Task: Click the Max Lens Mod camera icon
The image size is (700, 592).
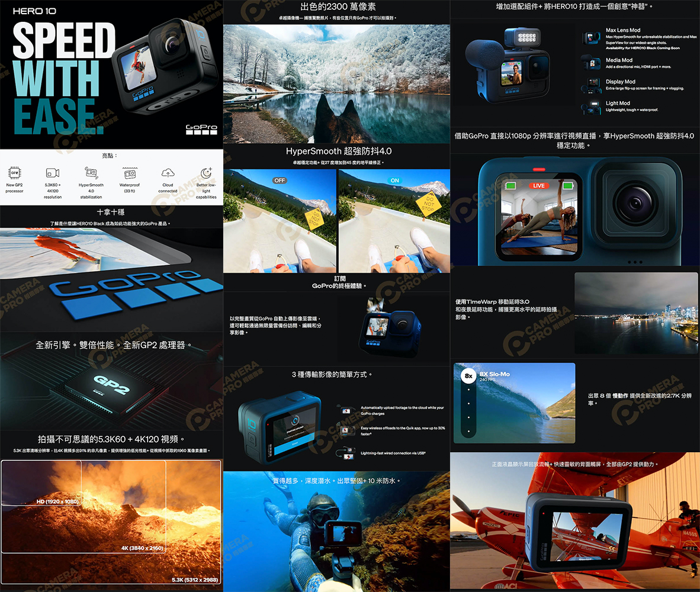Action: click(590, 38)
